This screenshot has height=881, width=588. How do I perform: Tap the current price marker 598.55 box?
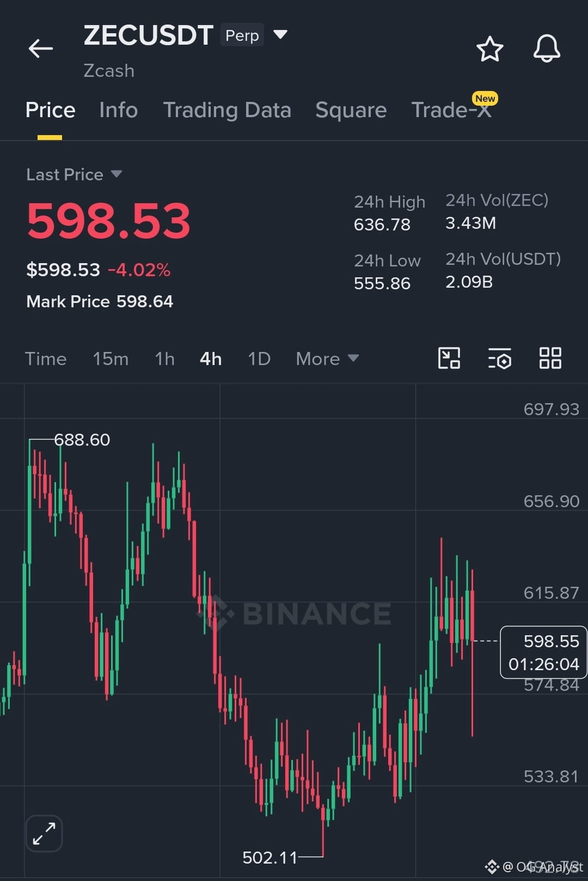(x=543, y=652)
